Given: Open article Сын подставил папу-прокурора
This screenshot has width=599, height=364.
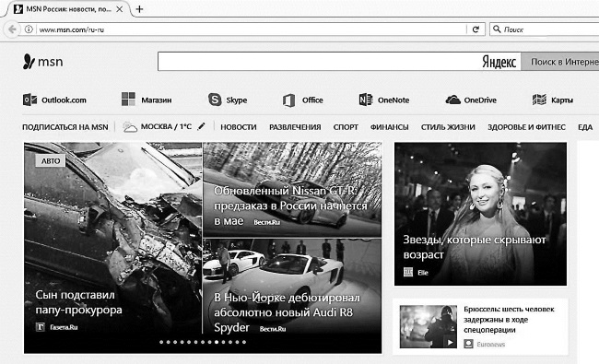Looking at the screenshot, I should coord(78,302).
